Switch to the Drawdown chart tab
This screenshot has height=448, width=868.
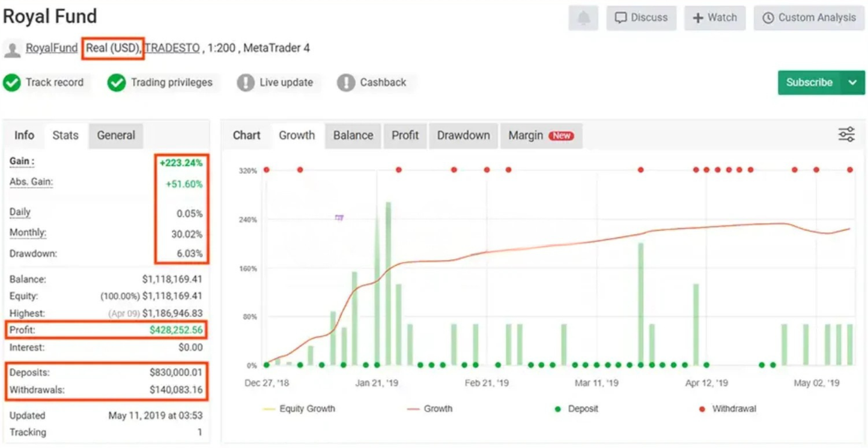point(463,135)
